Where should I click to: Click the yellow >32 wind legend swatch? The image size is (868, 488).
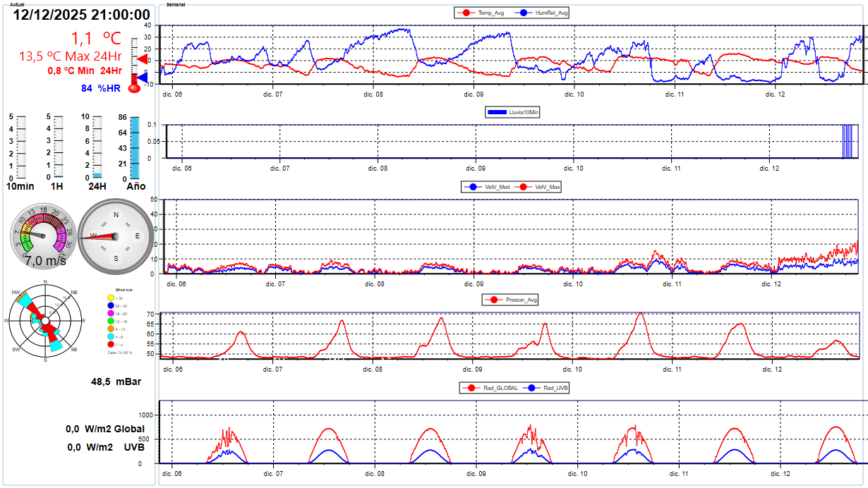pyautogui.click(x=111, y=299)
